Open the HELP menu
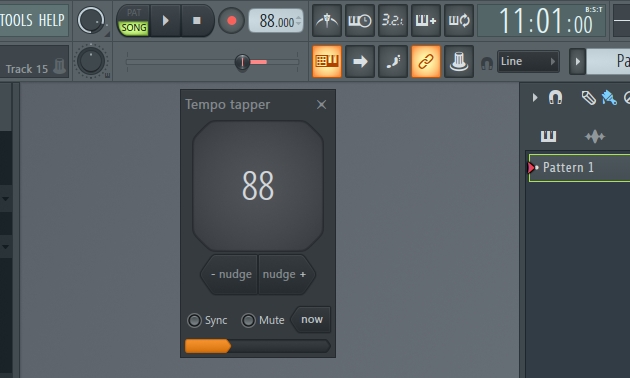Viewport: 630px width, 378px height. [x=51, y=20]
